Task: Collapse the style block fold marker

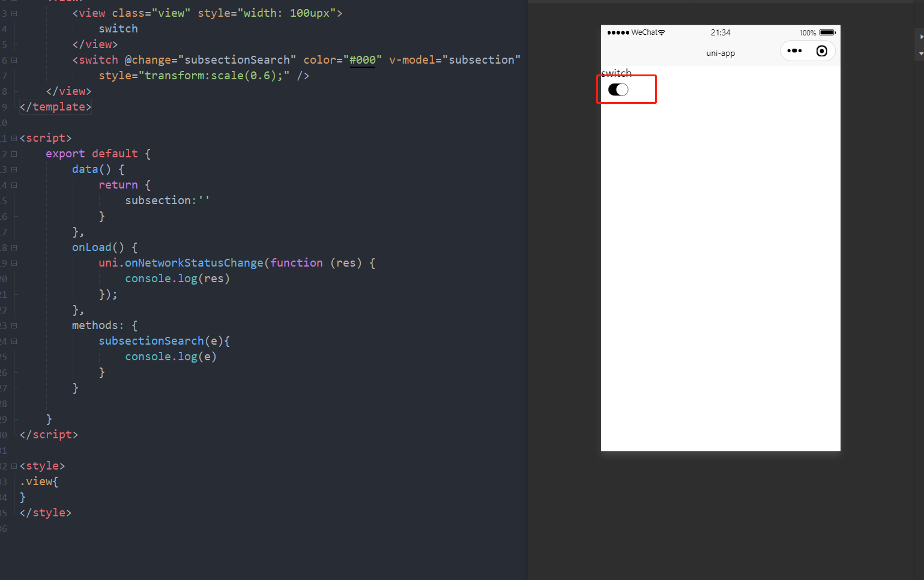Action: pyautogui.click(x=14, y=466)
